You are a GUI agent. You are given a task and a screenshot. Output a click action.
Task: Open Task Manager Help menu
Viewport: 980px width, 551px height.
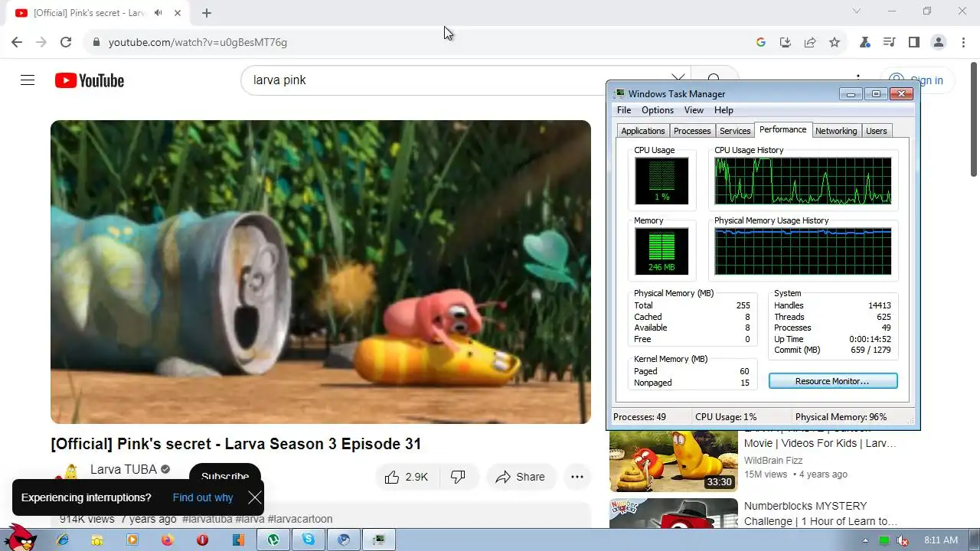pyautogui.click(x=724, y=110)
